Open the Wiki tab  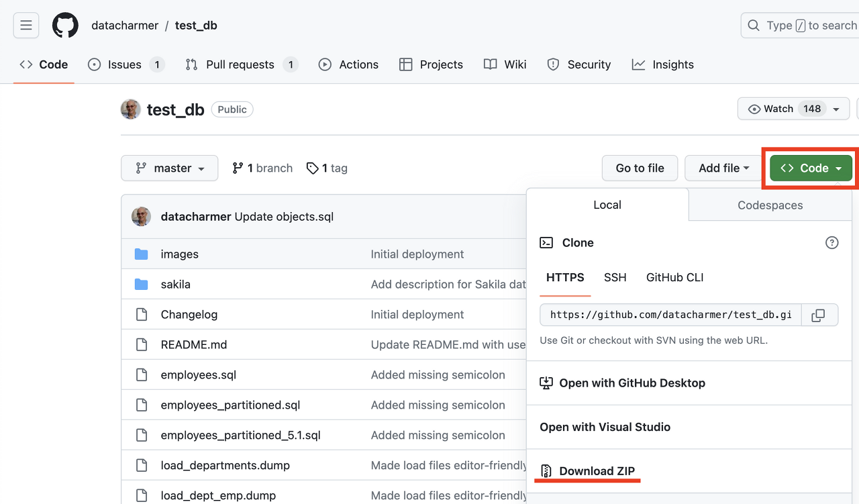pos(505,64)
